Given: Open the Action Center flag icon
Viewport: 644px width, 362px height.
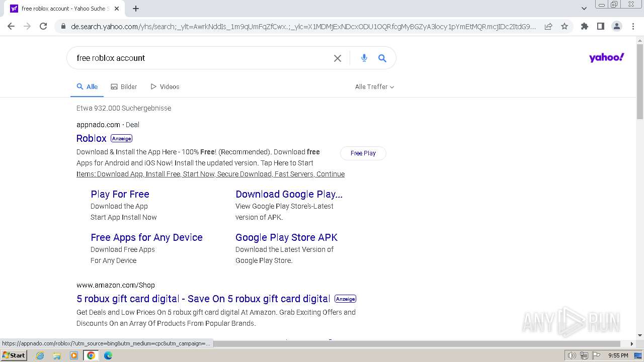Looking at the screenshot, I should tap(596, 355).
